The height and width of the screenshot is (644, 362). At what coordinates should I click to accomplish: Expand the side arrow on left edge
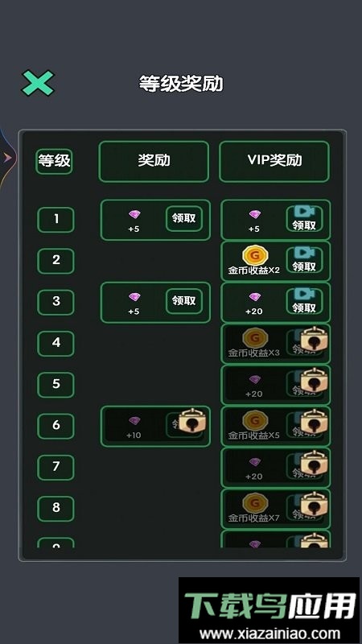point(7,157)
